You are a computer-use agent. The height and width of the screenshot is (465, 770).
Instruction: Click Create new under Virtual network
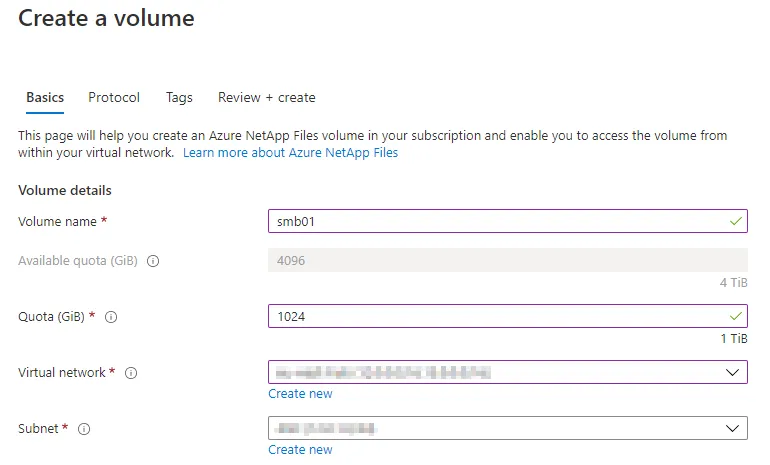click(x=300, y=394)
